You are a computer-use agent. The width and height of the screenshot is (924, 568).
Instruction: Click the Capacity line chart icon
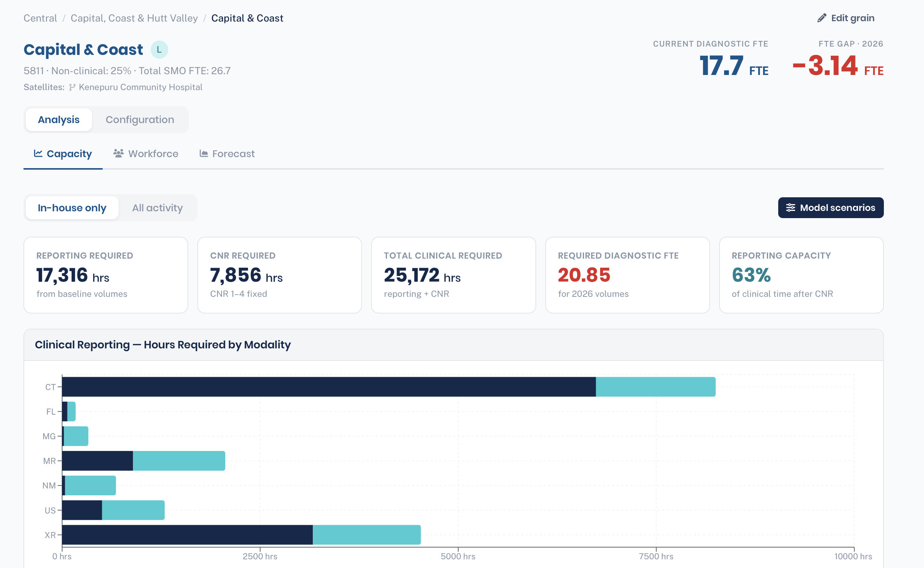click(x=38, y=153)
